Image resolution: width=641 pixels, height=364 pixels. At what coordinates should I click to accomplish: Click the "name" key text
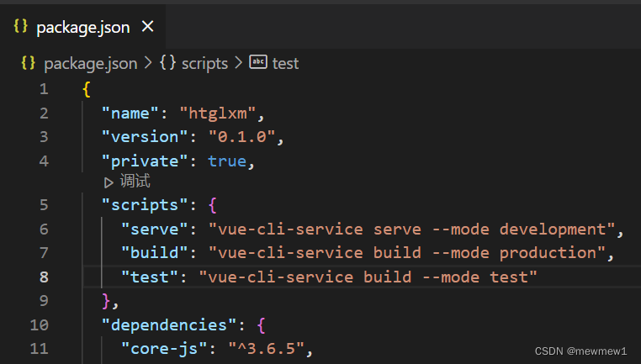tap(130, 113)
